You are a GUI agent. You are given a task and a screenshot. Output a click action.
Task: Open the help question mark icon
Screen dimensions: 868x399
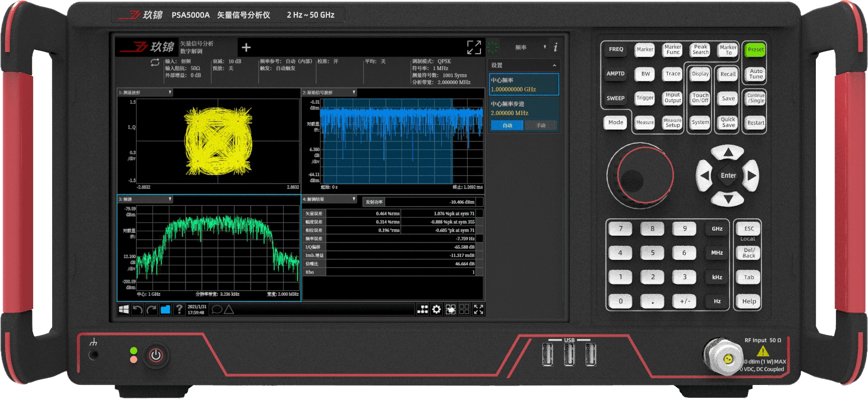179,308
